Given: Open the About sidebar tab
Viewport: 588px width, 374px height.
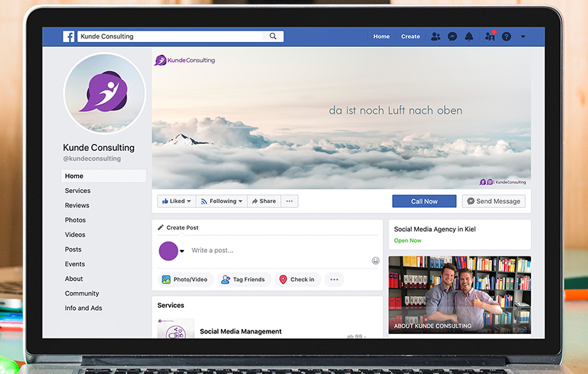Looking at the screenshot, I should [x=74, y=279].
